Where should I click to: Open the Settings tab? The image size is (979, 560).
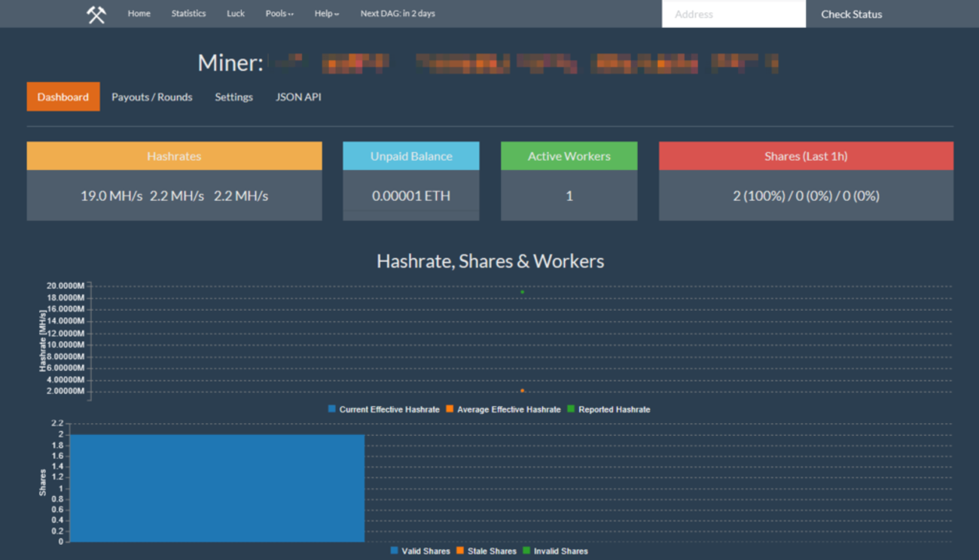click(233, 97)
